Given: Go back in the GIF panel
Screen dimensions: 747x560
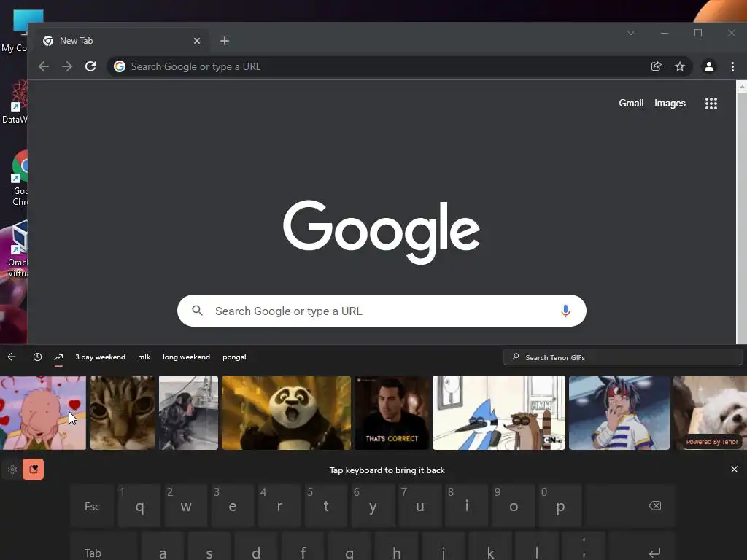Looking at the screenshot, I should click(12, 357).
